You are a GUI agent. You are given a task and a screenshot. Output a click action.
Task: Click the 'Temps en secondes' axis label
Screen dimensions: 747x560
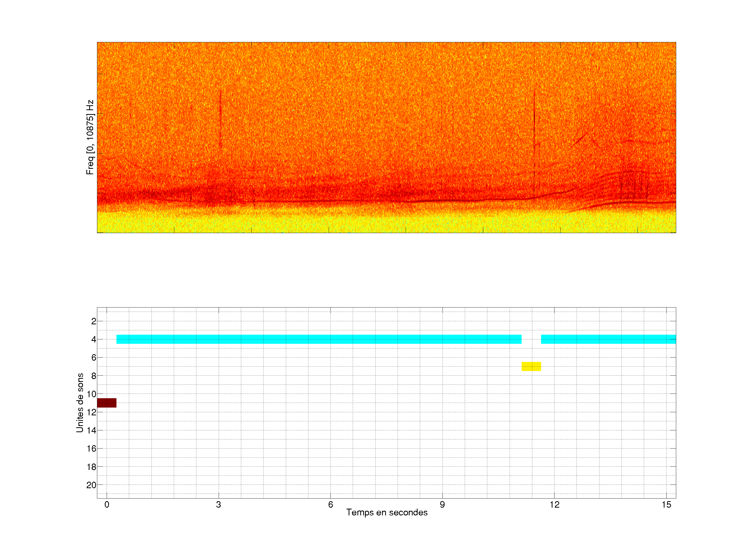[387, 512]
